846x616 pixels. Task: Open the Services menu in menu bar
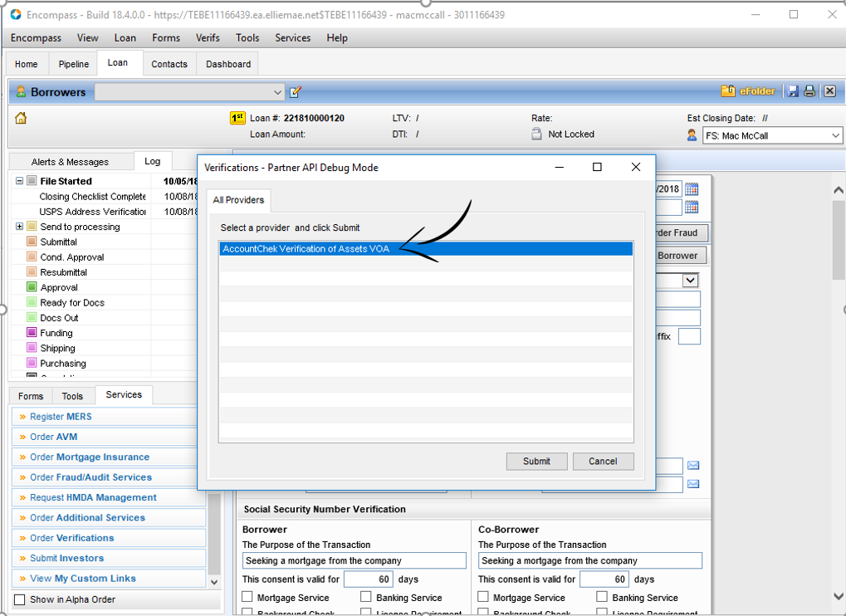coord(292,37)
